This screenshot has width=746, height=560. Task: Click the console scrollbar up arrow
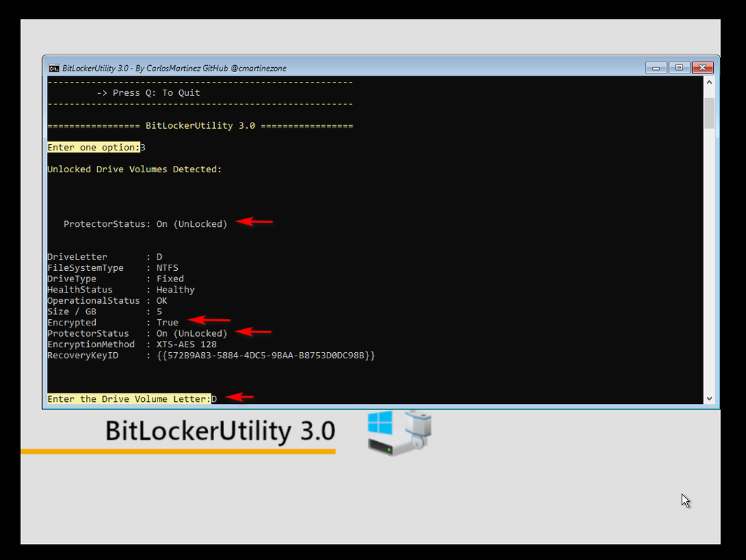coord(709,83)
